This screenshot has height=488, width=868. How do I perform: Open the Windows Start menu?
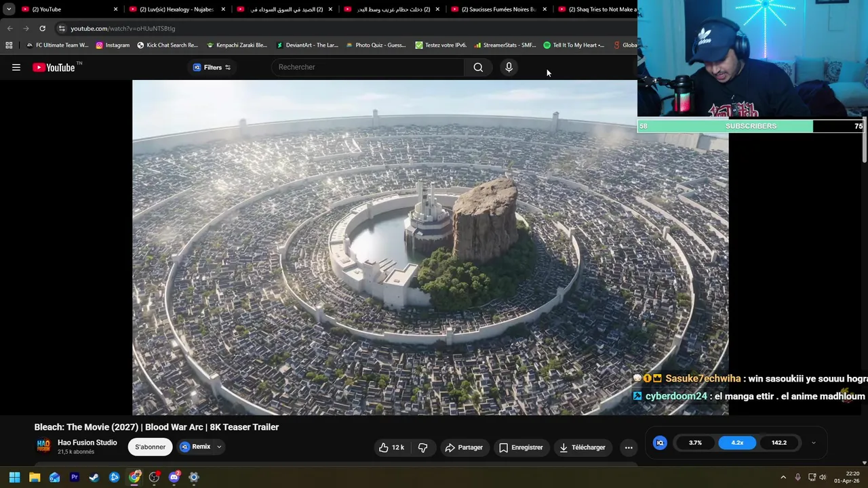click(x=14, y=477)
